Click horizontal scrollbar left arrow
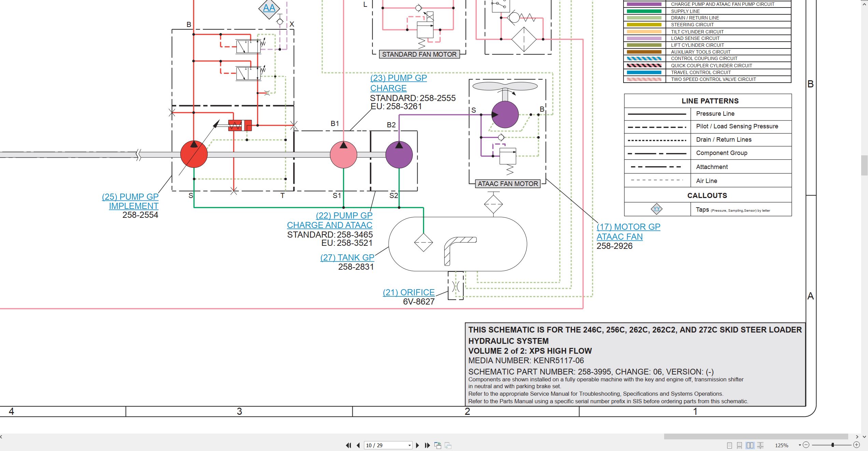This screenshot has height=451, width=868. 2,436
